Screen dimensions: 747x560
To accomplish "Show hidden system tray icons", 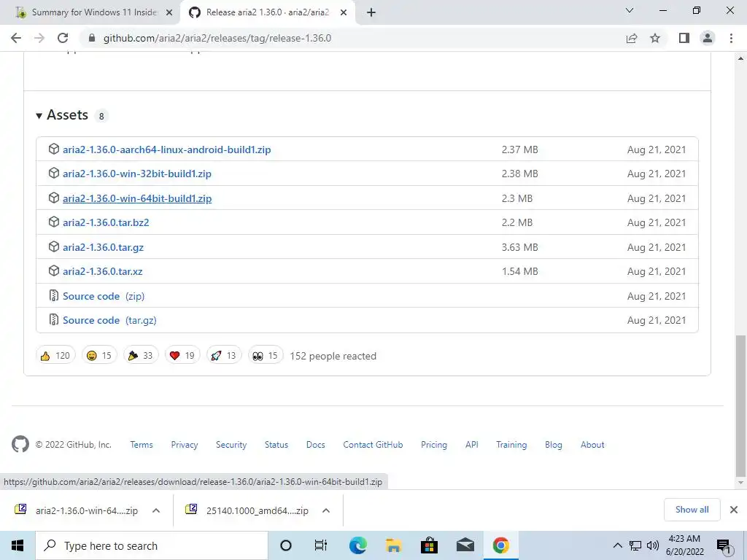I will click(617, 545).
